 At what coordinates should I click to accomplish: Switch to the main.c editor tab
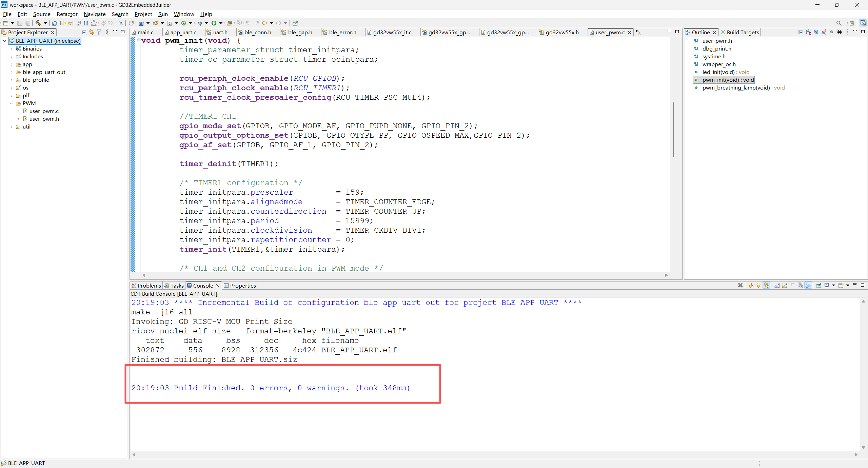click(145, 32)
